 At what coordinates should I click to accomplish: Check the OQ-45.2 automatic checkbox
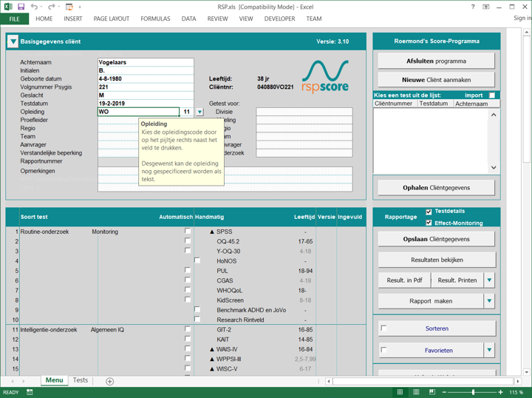click(x=188, y=240)
